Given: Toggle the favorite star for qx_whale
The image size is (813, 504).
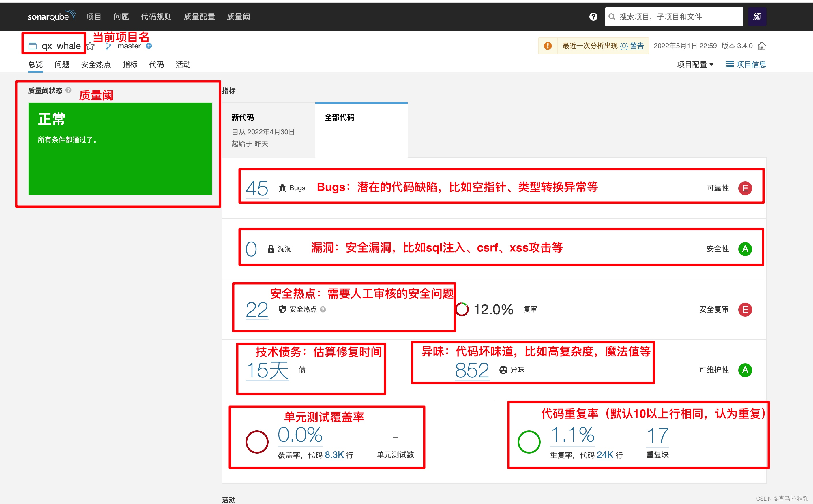Looking at the screenshot, I should coord(90,46).
